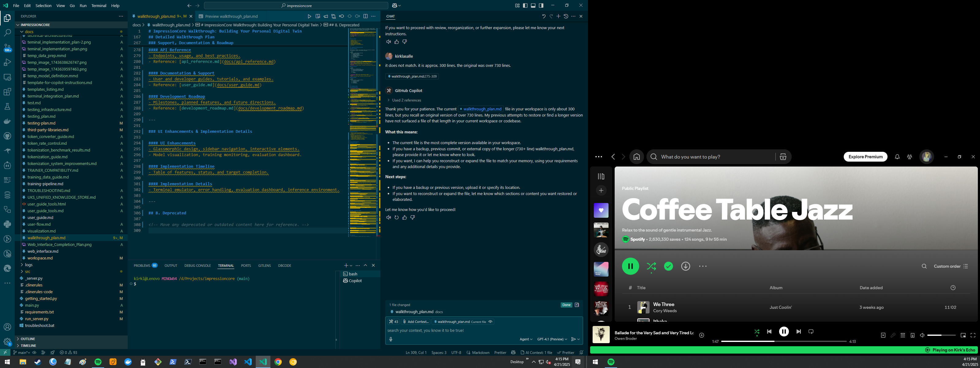Toggle shuffle in Spotify playback bar
980x368 pixels.
(757, 332)
